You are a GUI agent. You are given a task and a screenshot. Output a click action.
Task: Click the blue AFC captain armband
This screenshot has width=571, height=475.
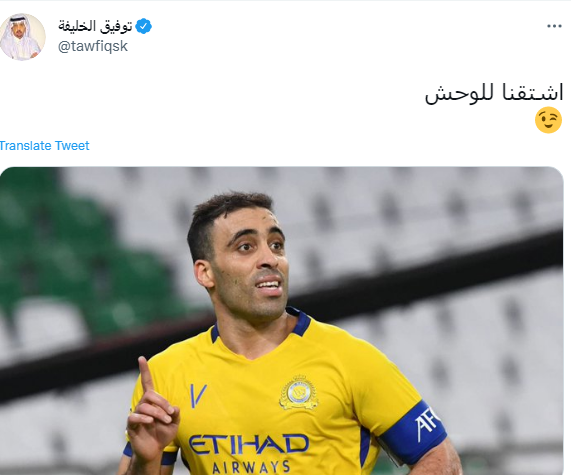413,432
